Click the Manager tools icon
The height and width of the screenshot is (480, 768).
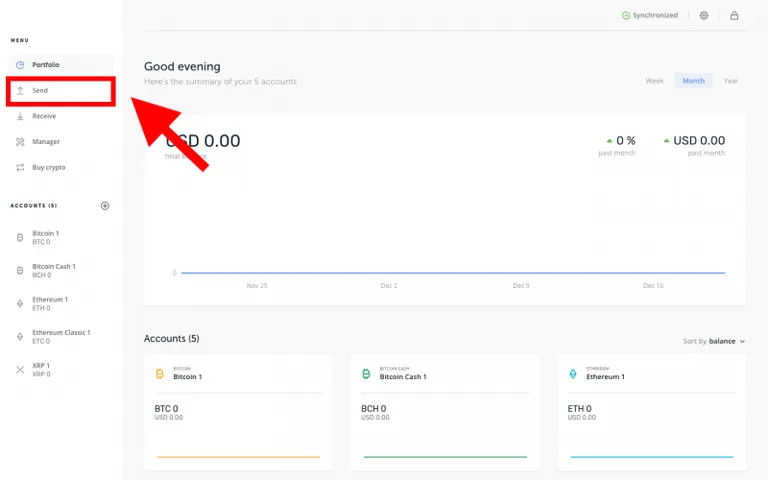click(x=20, y=142)
